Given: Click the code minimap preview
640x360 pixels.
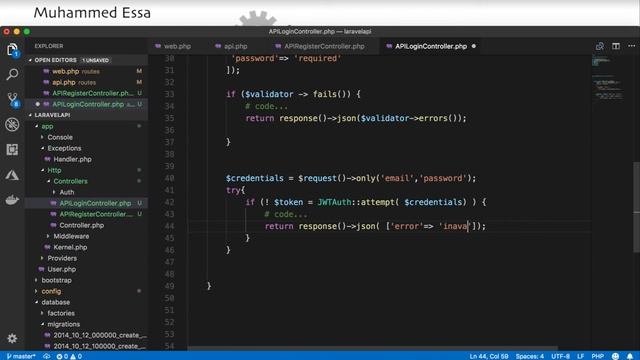Looking at the screenshot, I should coord(607,78).
